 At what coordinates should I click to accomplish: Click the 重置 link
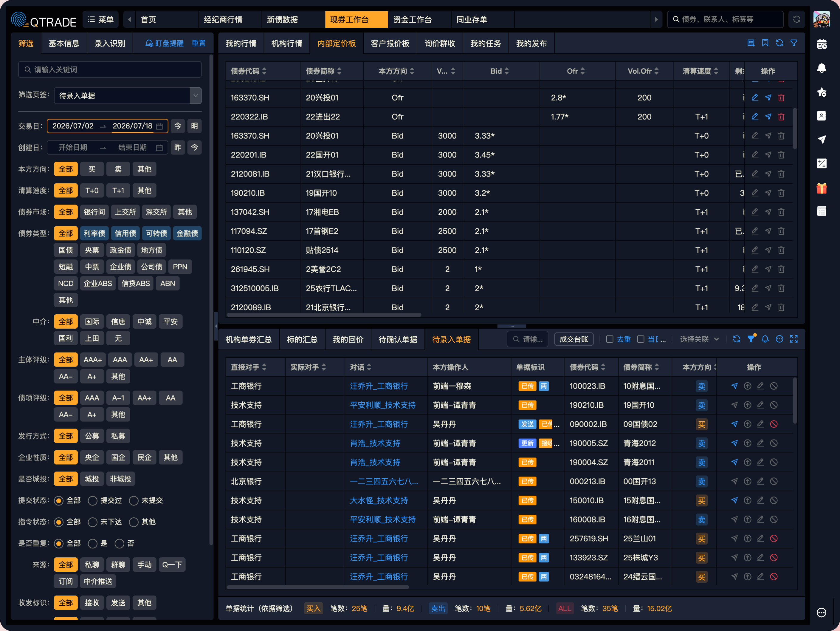tap(199, 43)
